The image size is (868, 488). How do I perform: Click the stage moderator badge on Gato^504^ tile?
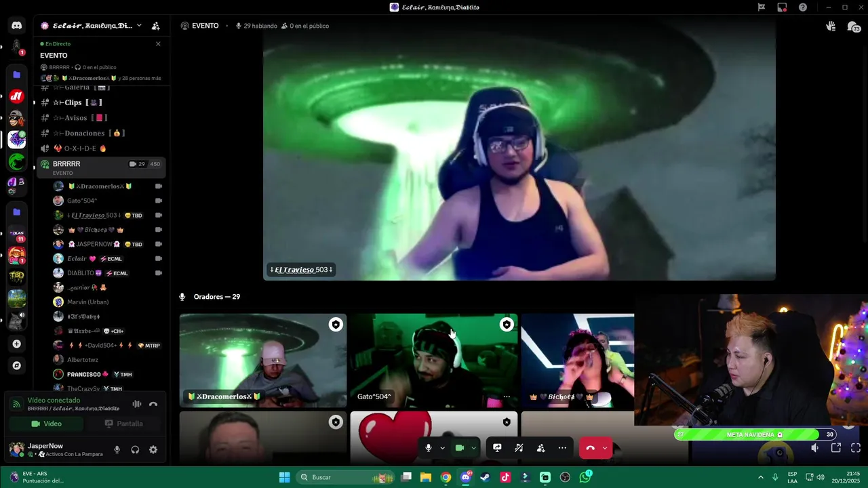(x=507, y=325)
